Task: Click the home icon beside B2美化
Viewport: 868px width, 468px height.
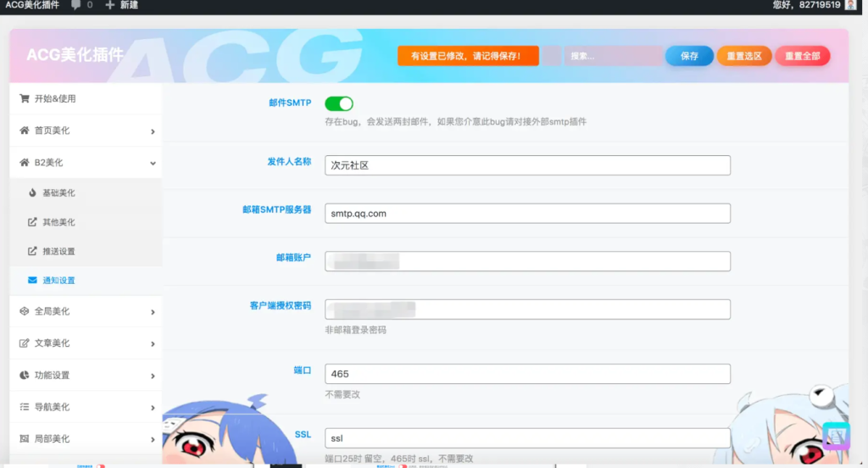Action: (x=25, y=162)
